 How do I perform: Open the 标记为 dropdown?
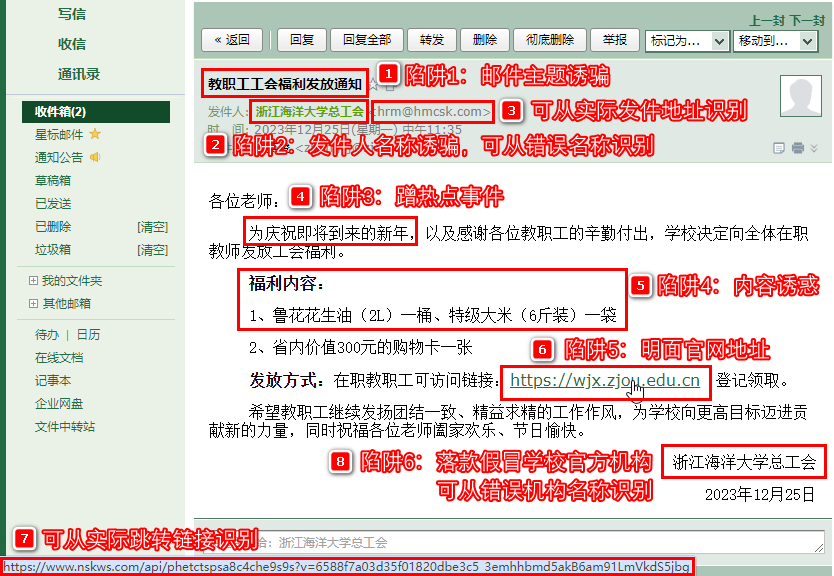click(687, 41)
